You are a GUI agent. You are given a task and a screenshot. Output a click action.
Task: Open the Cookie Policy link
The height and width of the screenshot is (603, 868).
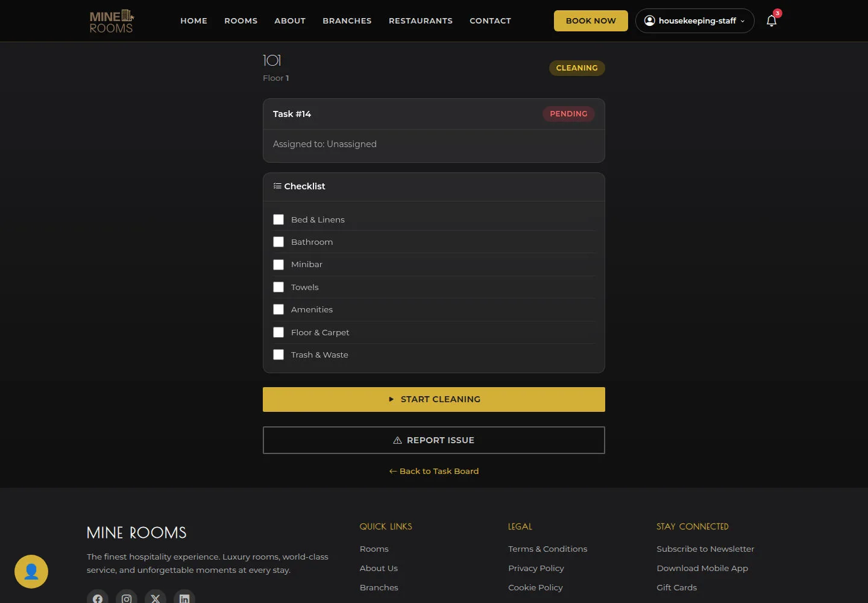point(535,588)
